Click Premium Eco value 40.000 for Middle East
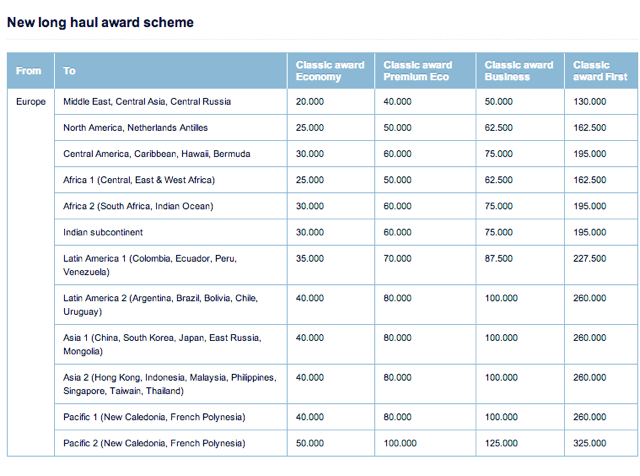 (398, 102)
